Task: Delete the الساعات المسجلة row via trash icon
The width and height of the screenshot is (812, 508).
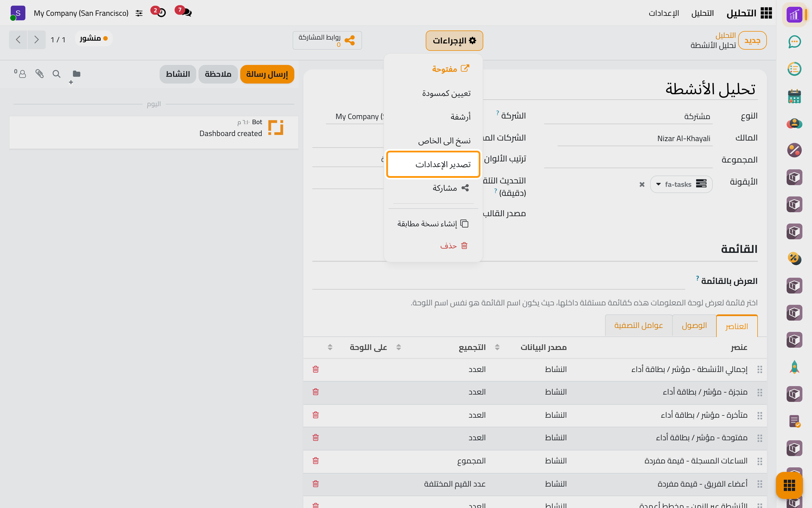Action: pyautogui.click(x=315, y=461)
